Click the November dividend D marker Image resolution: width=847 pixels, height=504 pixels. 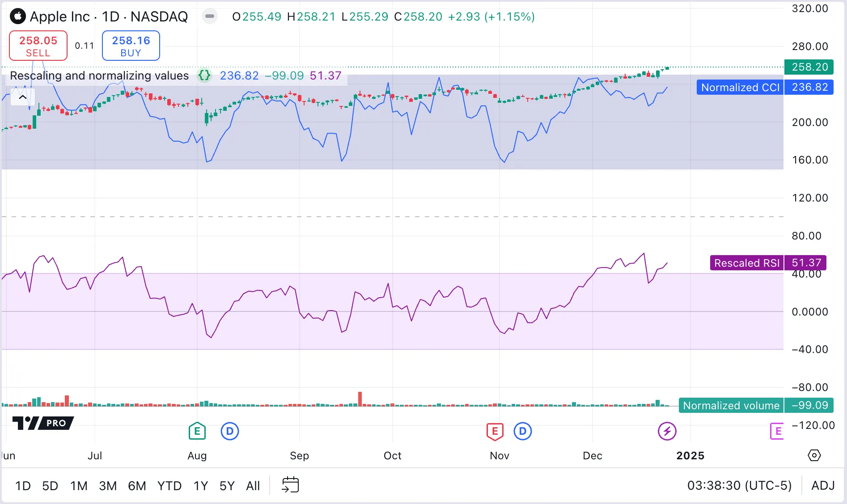click(522, 431)
